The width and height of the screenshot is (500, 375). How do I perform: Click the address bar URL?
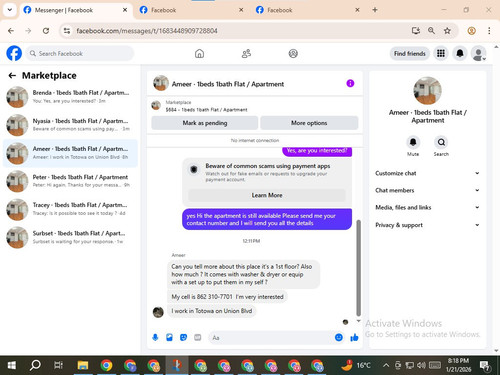147,31
